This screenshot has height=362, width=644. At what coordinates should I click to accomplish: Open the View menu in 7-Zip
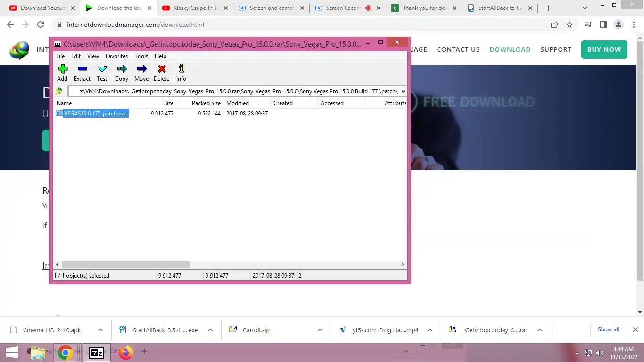coord(93,56)
